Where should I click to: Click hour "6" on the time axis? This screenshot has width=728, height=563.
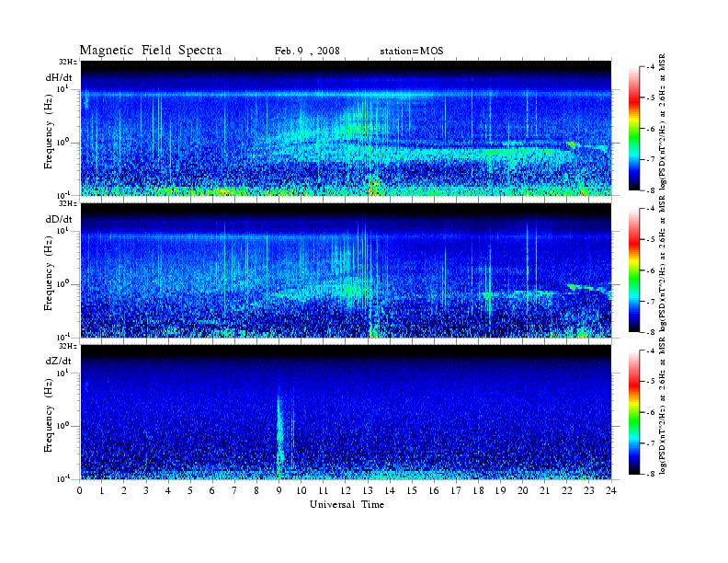[x=212, y=490]
